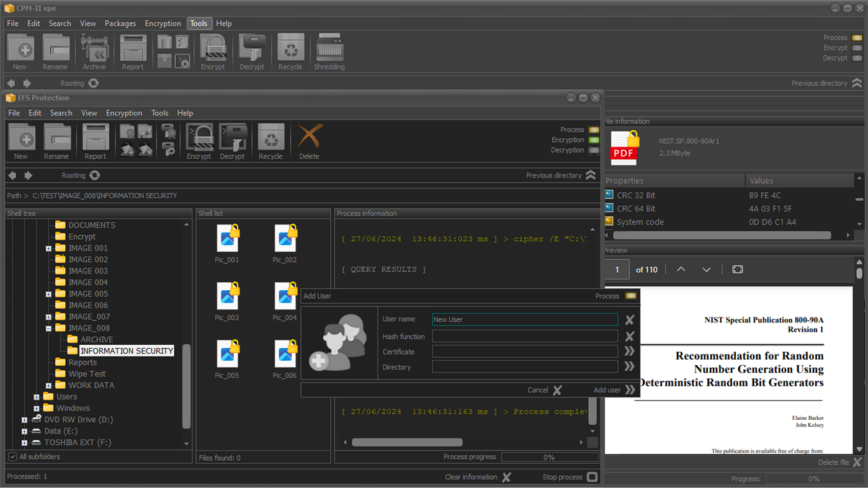Browse for Certificate using its double-arrow icon
Viewport: 868px width, 488px height.
pyautogui.click(x=630, y=352)
